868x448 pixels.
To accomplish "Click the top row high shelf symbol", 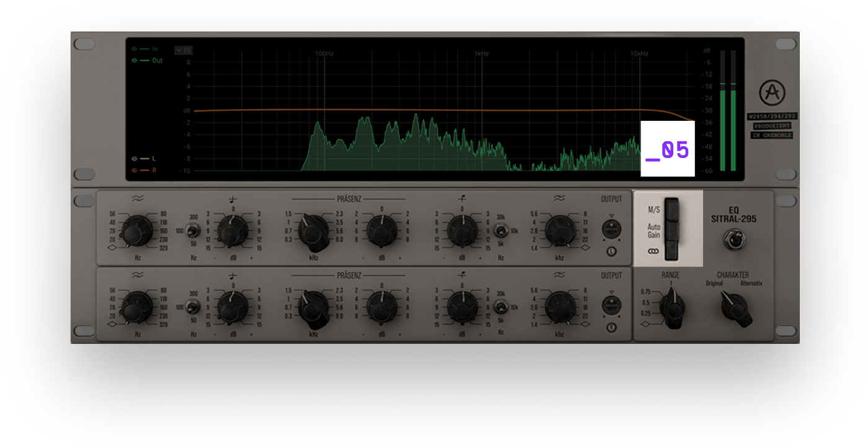I will (x=462, y=198).
